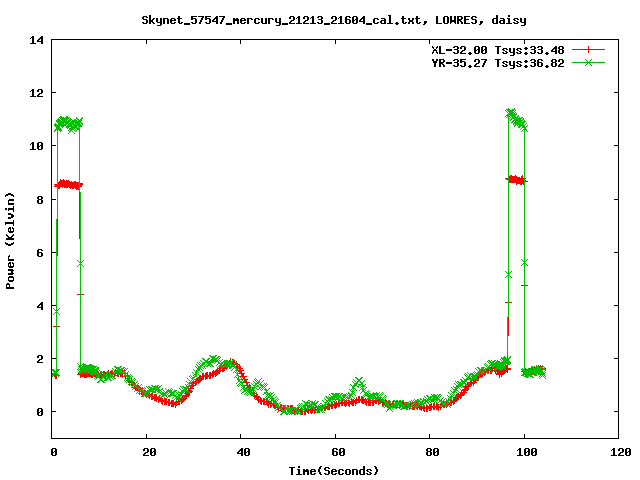The width and height of the screenshot is (640, 480).
Task: Click y-axis tick label 2
Action: (x=40, y=359)
